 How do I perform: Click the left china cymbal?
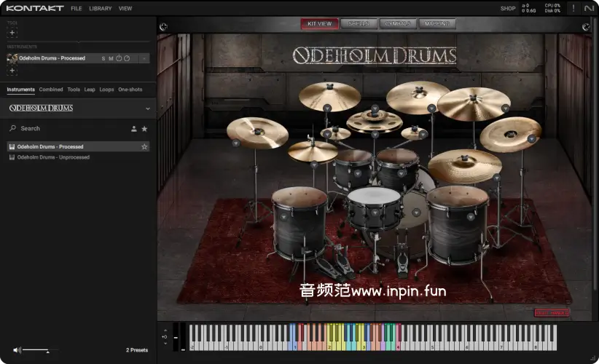coord(257,132)
